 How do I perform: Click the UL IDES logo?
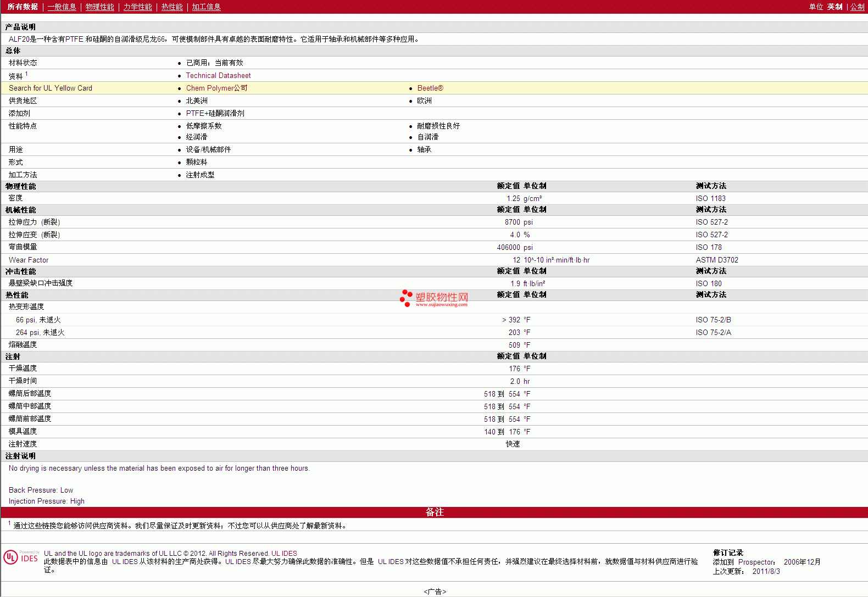pos(21,557)
